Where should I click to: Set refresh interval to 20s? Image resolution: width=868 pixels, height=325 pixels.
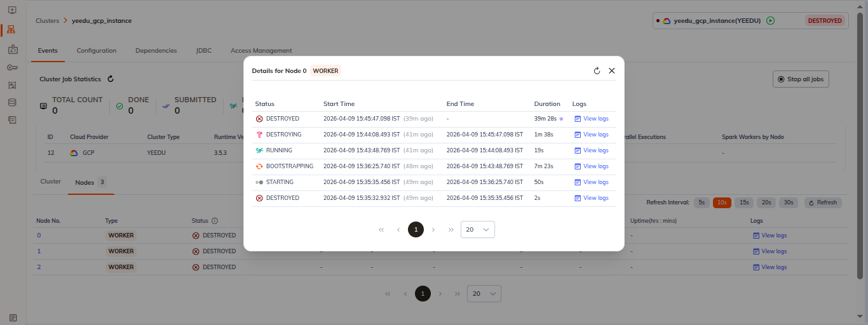tap(766, 202)
